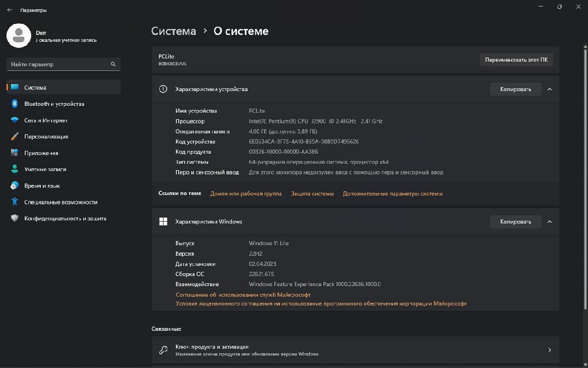The width and height of the screenshot is (588, 368).
Task: Click the OS build value 22621.675
Action: coord(261,274)
